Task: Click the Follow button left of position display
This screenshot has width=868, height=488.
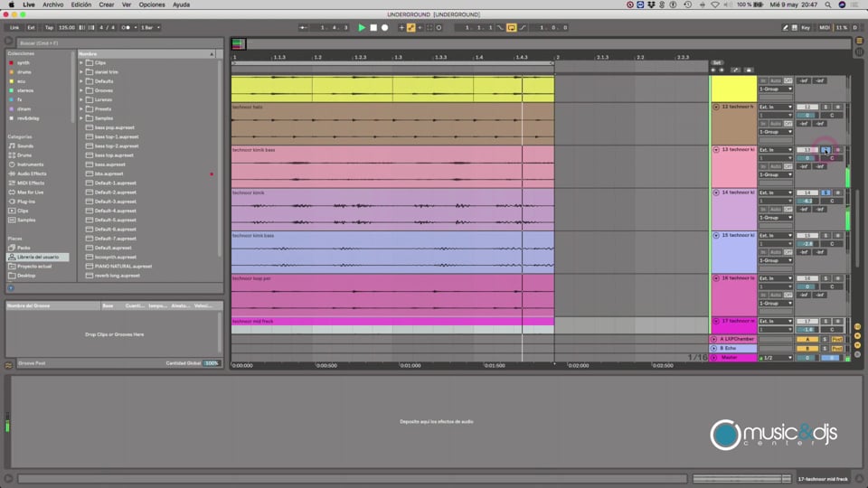Action: pyautogui.click(x=304, y=27)
